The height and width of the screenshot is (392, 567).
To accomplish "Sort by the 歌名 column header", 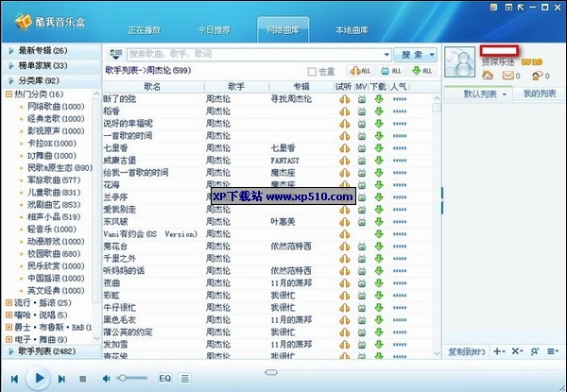I will pyautogui.click(x=153, y=87).
